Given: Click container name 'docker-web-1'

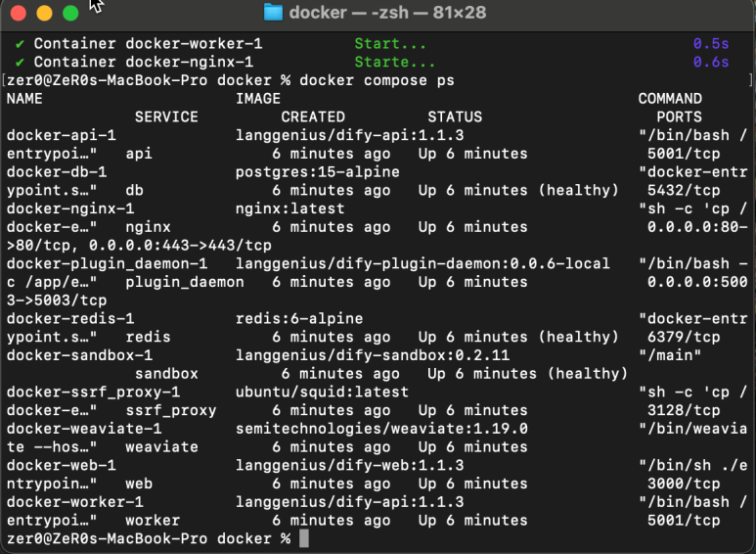Looking at the screenshot, I should click(62, 465).
